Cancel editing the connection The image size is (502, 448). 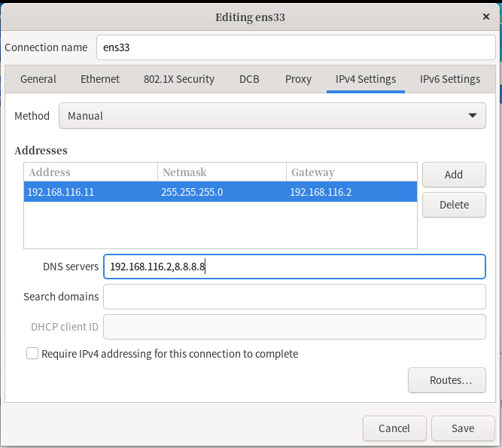(x=394, y=428)
